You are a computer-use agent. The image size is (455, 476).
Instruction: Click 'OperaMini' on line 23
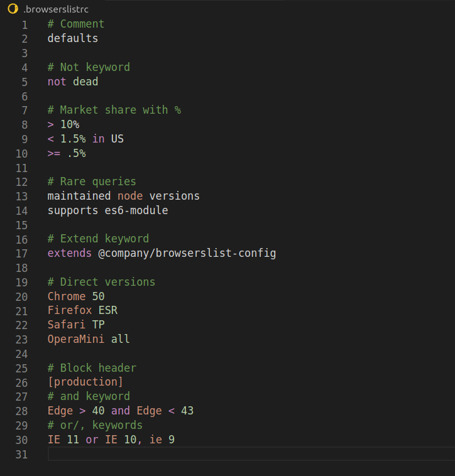76,338
